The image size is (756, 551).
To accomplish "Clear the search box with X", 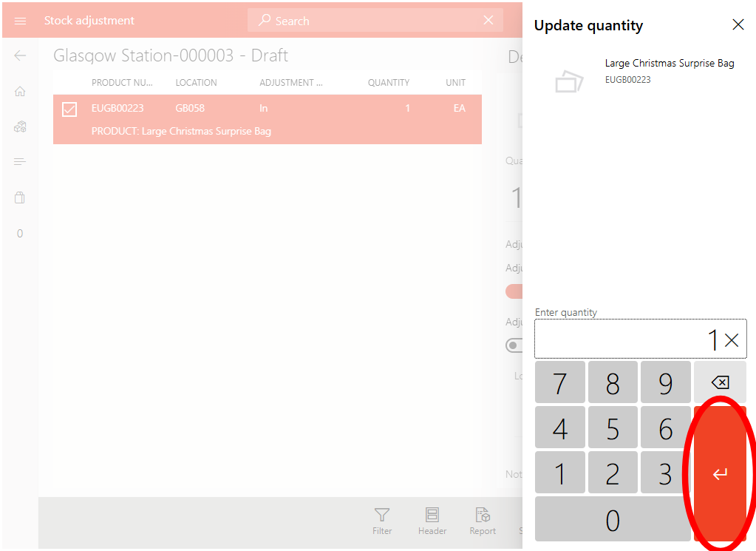I will [x=488, y=21].
